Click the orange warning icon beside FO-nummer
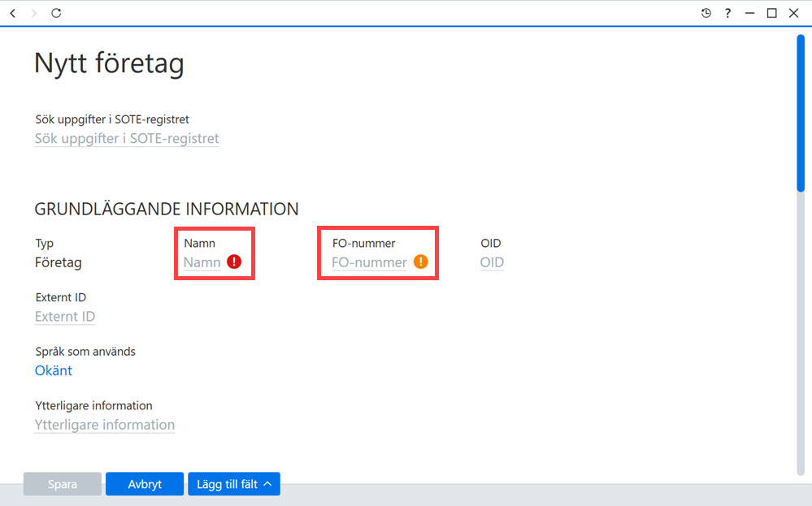Image resolution: width=812 pixels, height=506 pixels. [420, 262]
